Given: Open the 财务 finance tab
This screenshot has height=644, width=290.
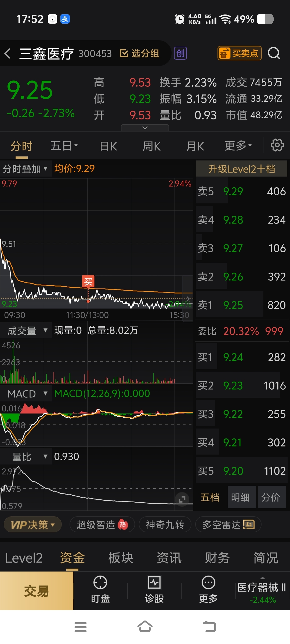Looking at the screenshot, I should tap(218, 558).
